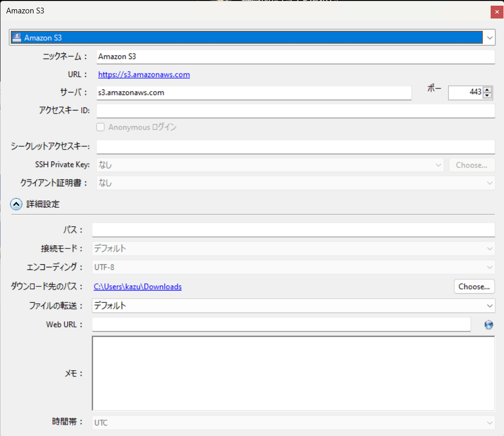Click the 詳細設定 label text

pyautogui.click(x=43, y=204)
